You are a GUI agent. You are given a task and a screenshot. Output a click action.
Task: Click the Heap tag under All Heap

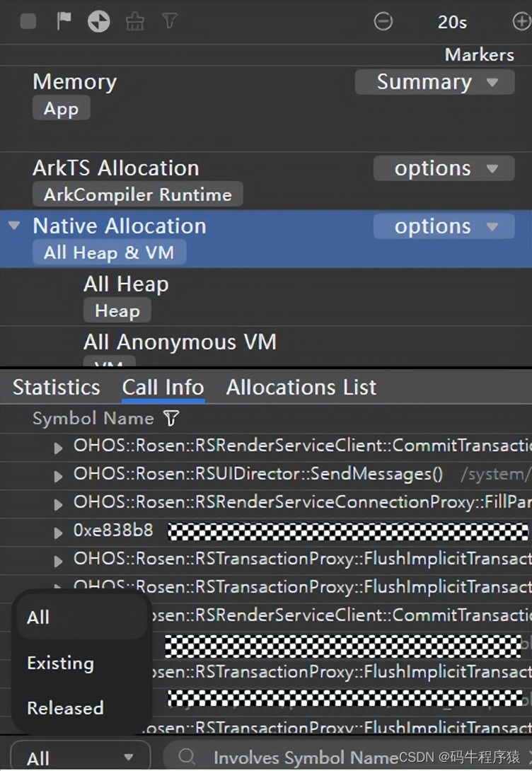click(117, 311)
